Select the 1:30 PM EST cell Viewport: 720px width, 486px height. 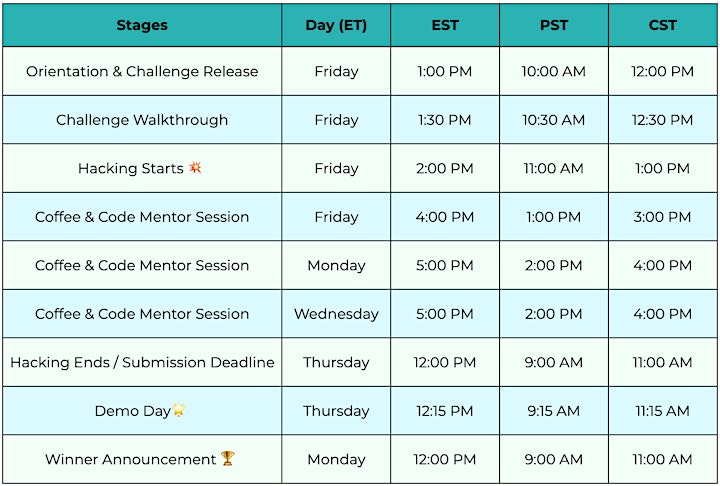click(445, 120)
